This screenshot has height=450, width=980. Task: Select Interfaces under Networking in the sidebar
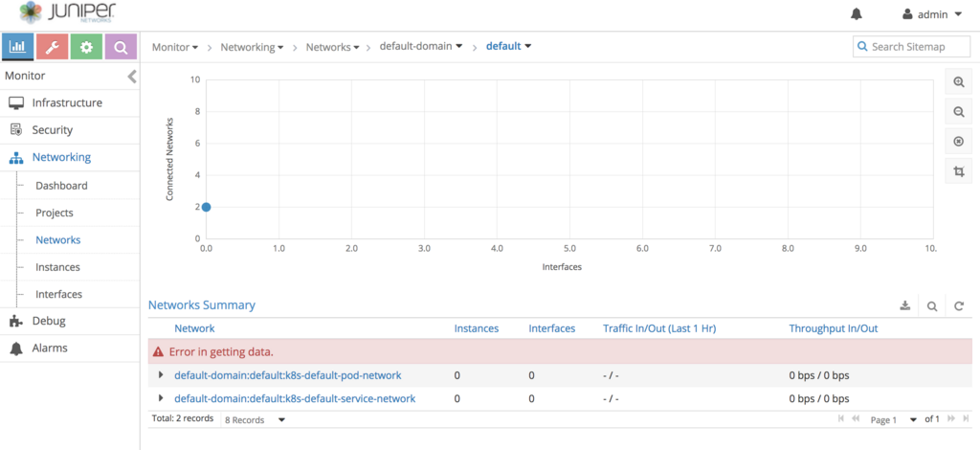click(x=58, y=294)
